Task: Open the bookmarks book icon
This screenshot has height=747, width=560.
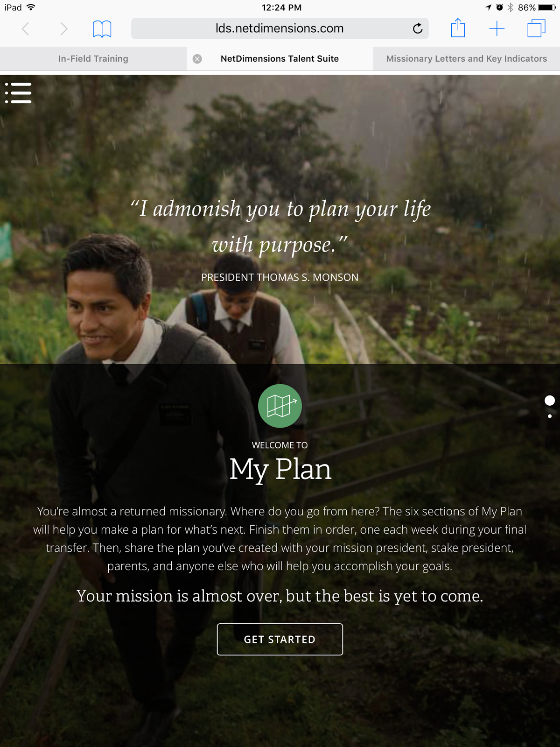Action: coord(102,29)
